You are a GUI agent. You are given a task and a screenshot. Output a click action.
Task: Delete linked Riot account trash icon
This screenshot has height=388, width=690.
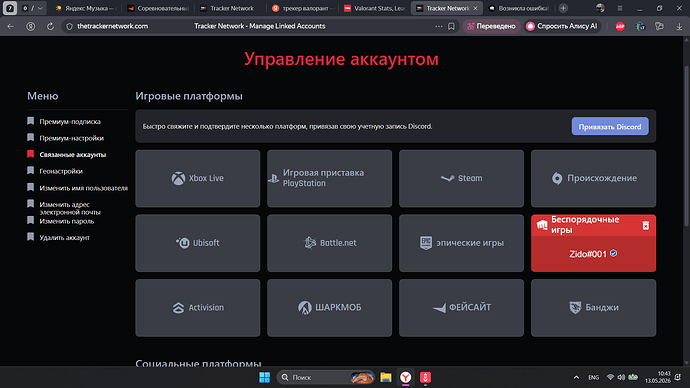click(x=646, y=225)
